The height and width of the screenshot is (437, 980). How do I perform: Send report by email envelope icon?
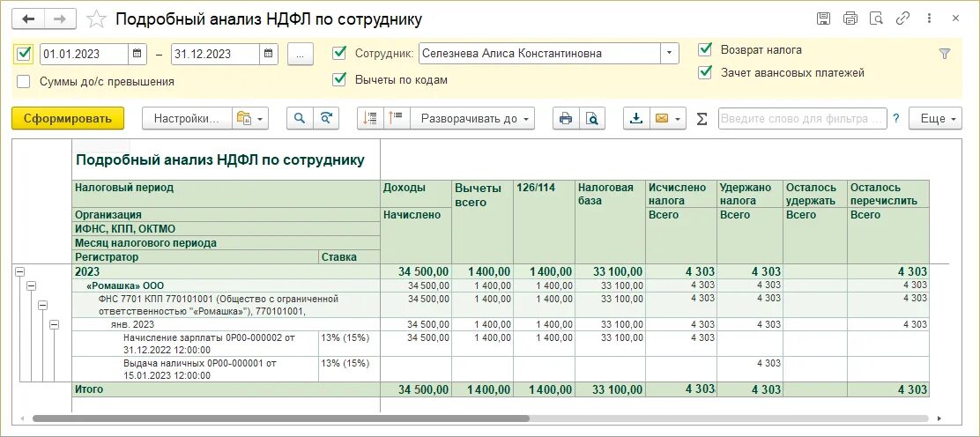coord(662,118)
